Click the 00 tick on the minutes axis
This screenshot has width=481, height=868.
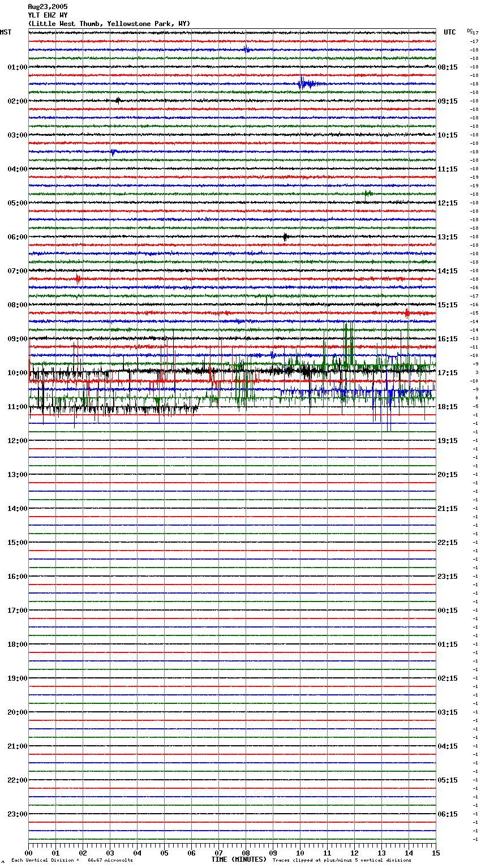tap(28, 853)
